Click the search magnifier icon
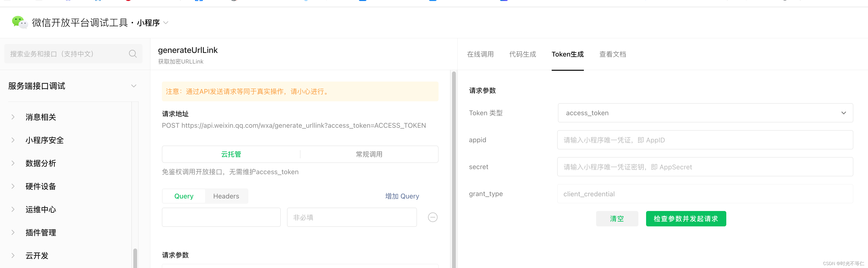 pos(133,54)
